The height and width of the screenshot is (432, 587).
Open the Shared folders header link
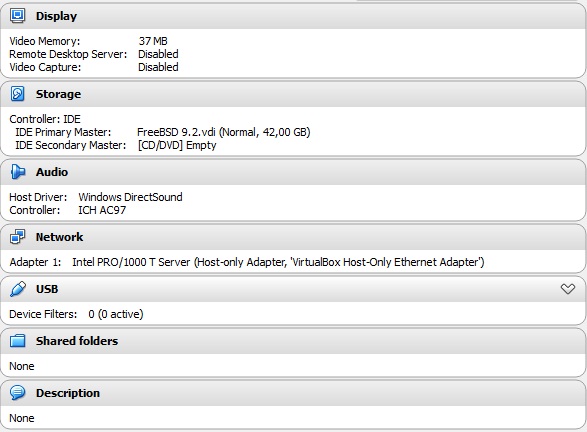coord(77,341)
